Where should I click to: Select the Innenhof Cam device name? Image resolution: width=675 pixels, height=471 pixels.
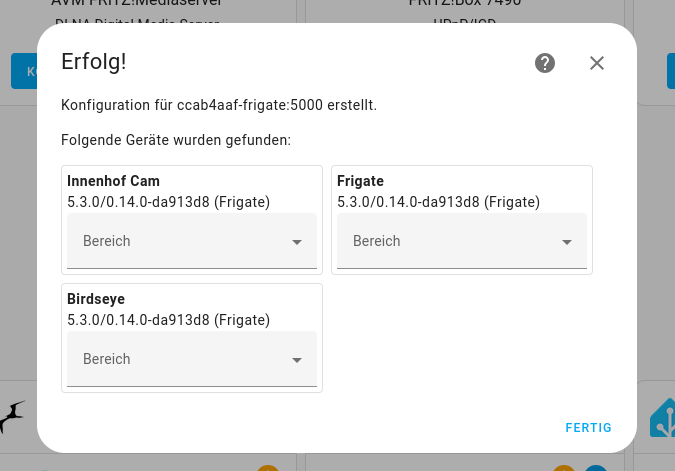(x=113, y=181)
